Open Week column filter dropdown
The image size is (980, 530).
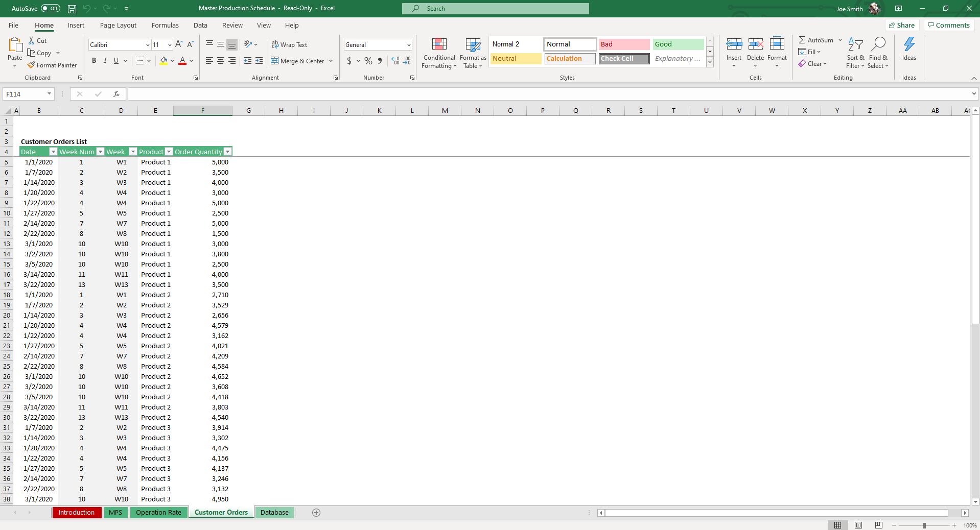coord(133,152)
